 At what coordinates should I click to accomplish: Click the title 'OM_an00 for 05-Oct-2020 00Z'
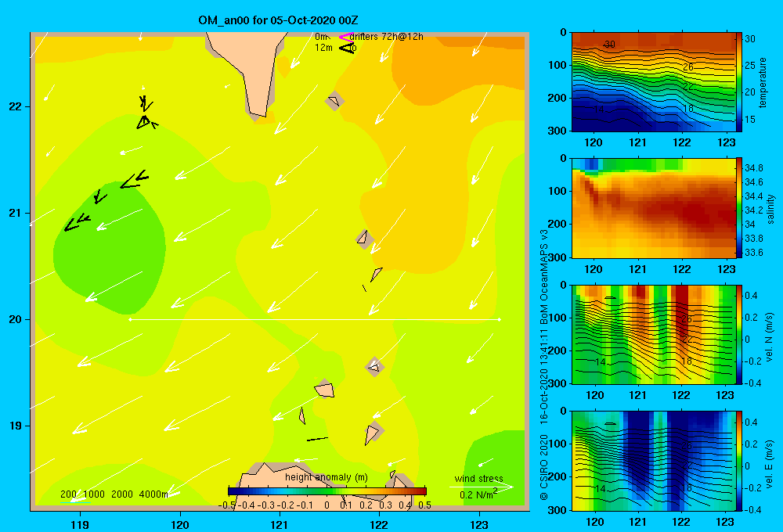click(278, 20)
